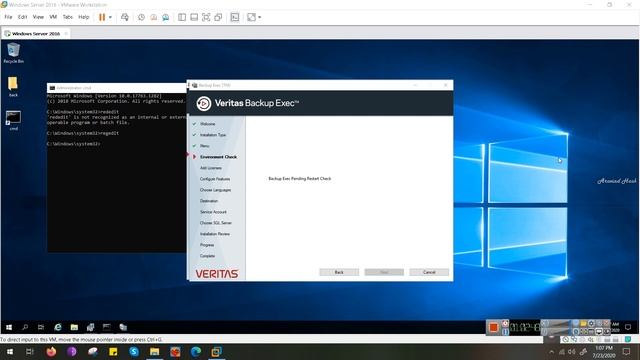Open the VM menu in VMware
The width and height of the screenshot is (640, 360).
pos(53,17)
